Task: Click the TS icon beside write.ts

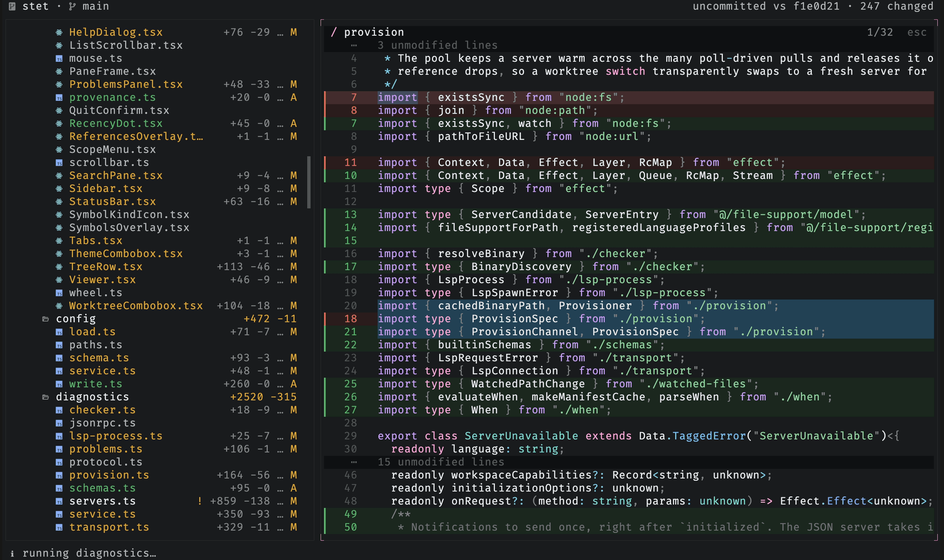Action: click(59, 384)
